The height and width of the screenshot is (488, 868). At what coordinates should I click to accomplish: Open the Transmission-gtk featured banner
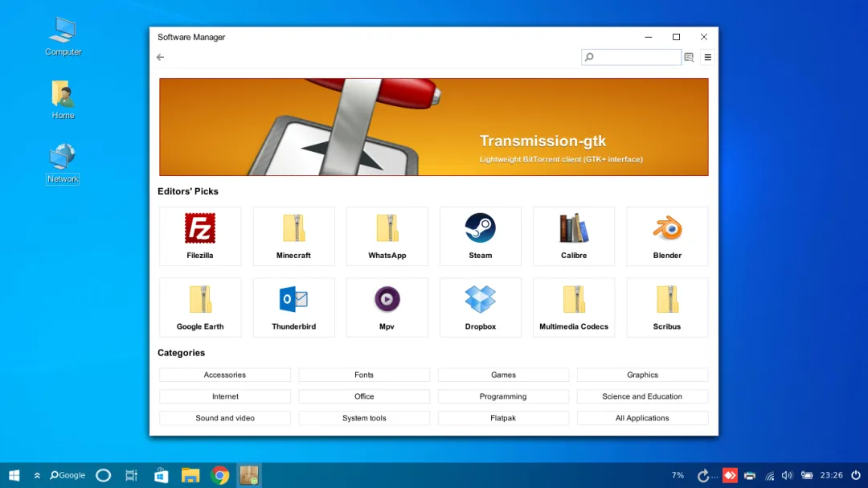click(x=433, y=127)
